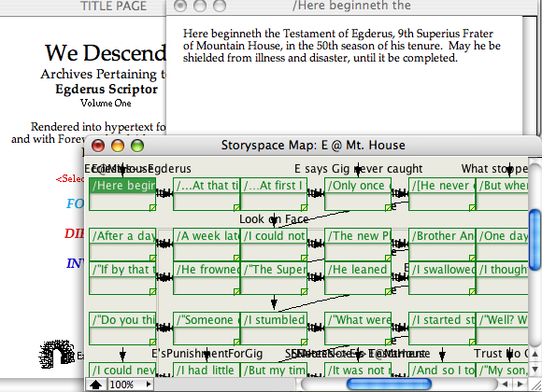This screenshot has height=392, width=542.
Task: Click the 'Look on Face' link label
Action: (274, 219)
